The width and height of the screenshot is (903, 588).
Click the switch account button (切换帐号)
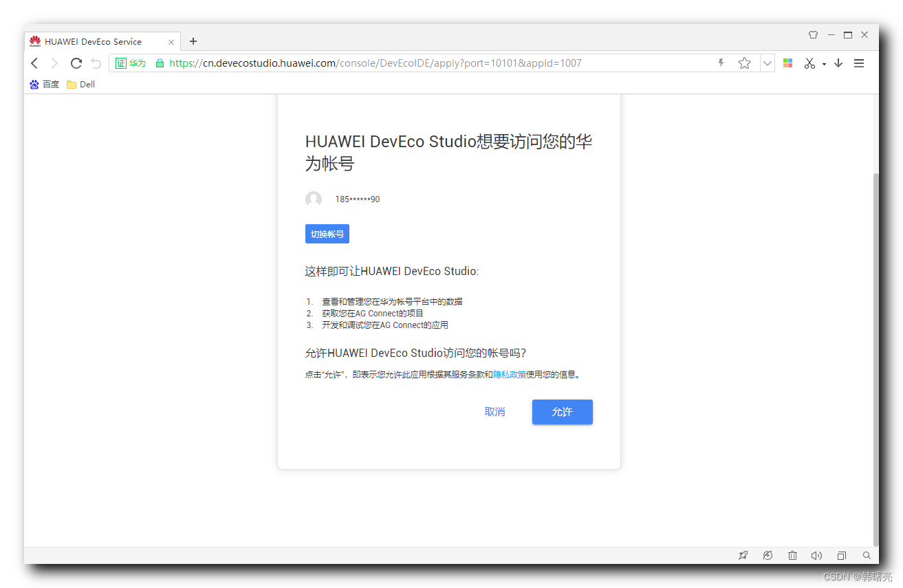pyautogui.click(x=327, y=235)
